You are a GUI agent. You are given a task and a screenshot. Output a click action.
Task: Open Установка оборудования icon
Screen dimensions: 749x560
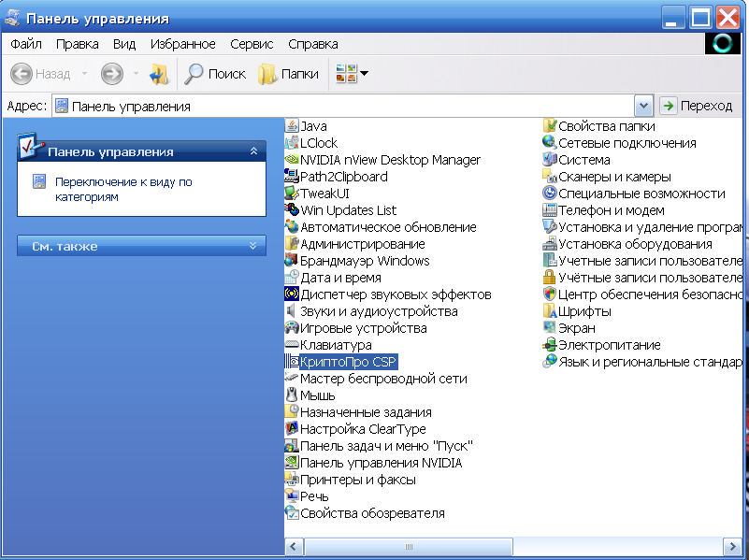tap(550, 244)
